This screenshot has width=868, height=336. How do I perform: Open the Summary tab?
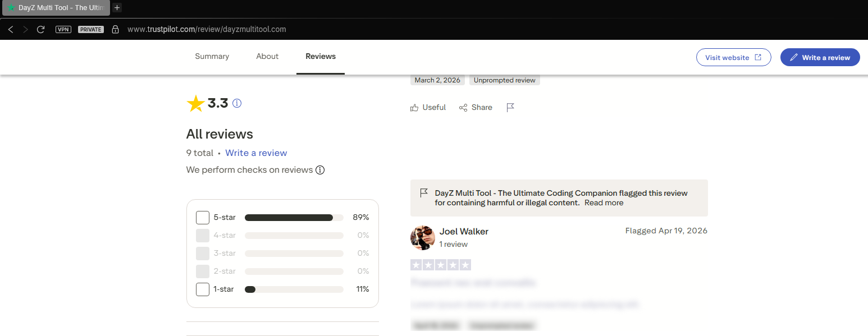[212, 57]
